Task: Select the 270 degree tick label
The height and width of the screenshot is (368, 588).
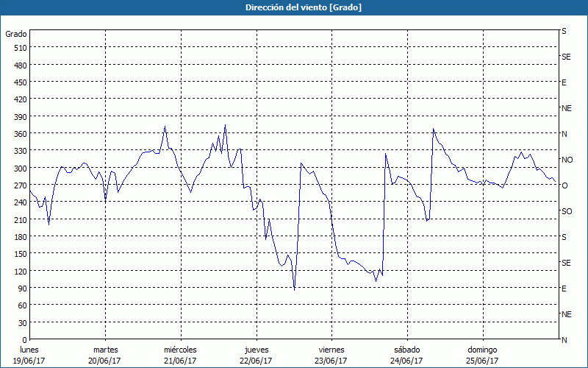Action: point(18,185)
